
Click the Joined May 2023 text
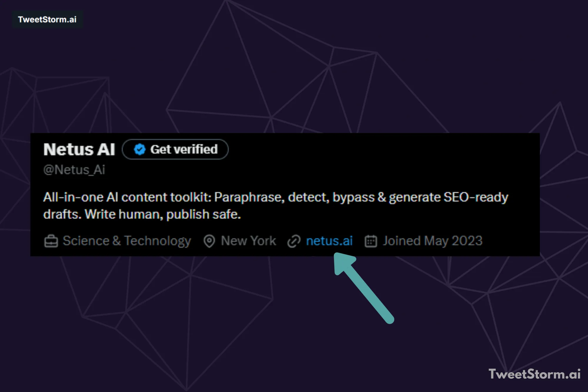(432, 241)
